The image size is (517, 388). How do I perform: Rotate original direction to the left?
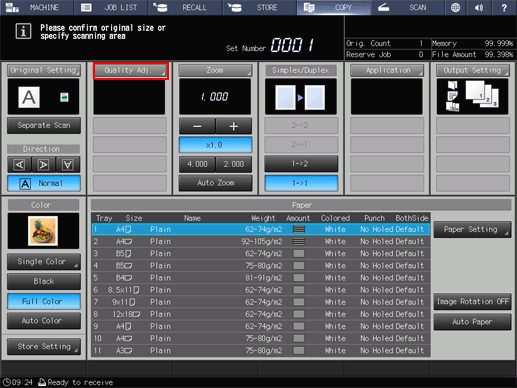(x=19, y=164)
